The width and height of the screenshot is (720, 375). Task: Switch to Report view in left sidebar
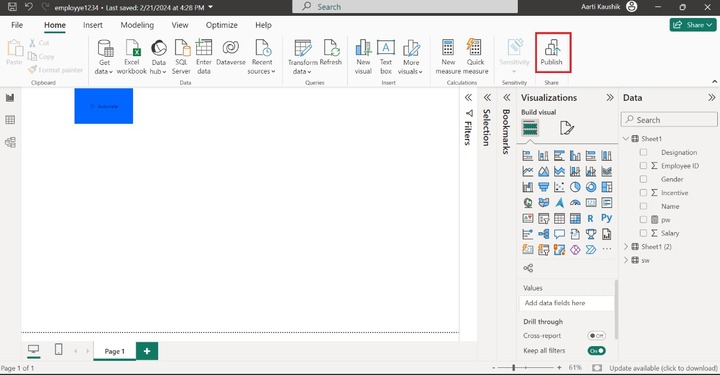tap(10, 97)
